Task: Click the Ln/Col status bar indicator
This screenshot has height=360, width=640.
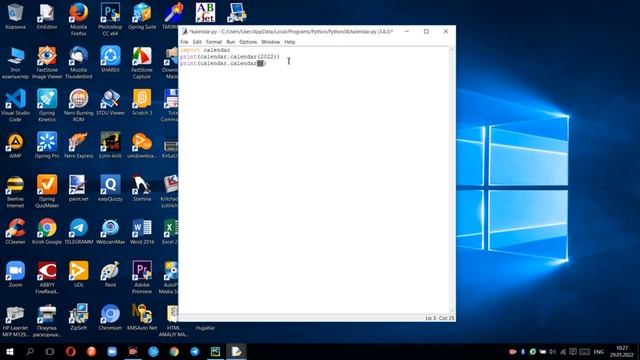Action: 440,318
